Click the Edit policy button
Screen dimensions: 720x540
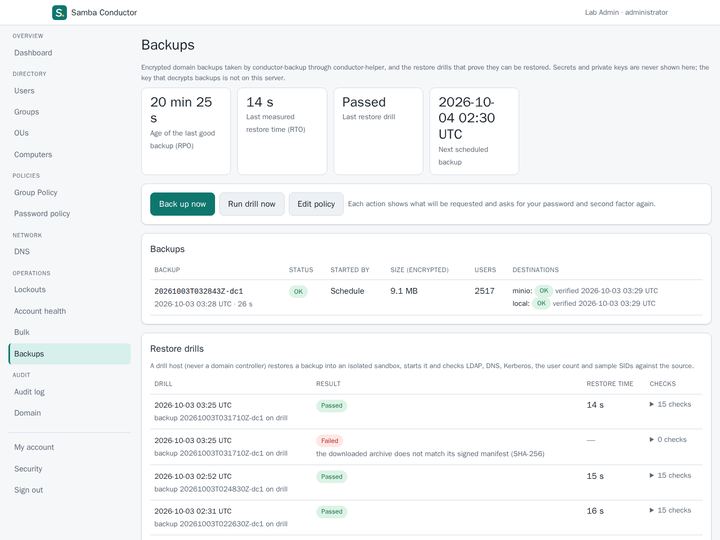pos(316,204)
